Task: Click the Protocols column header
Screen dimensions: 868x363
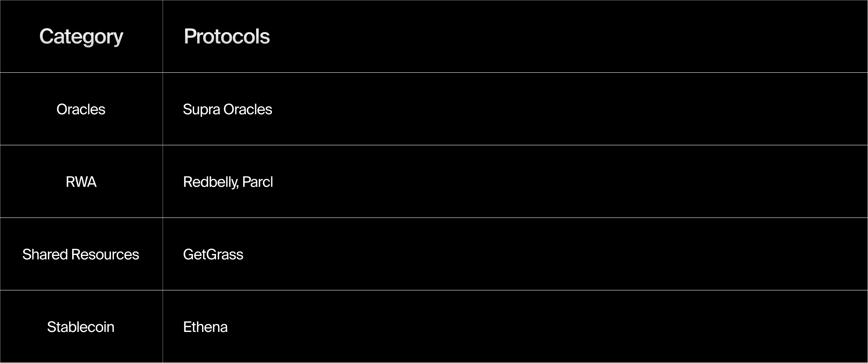Action: (x=227, y=37)
